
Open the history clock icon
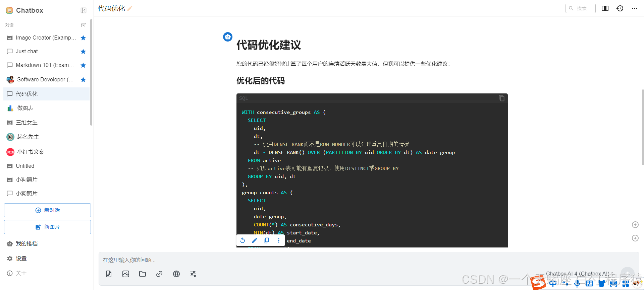tap(620, 8)
